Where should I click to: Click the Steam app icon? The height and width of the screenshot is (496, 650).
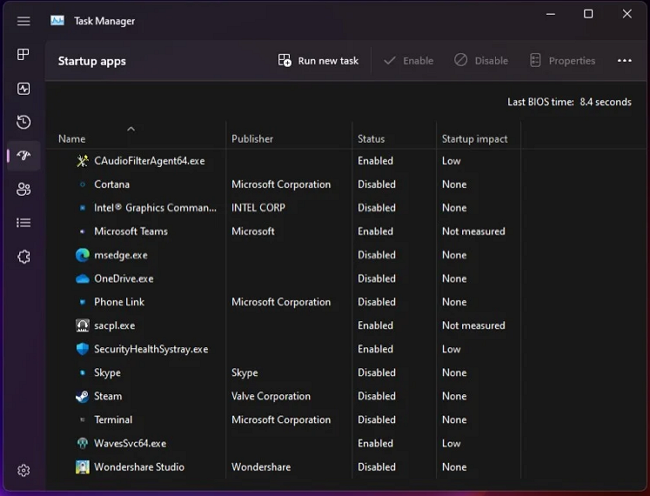point(82,396)
